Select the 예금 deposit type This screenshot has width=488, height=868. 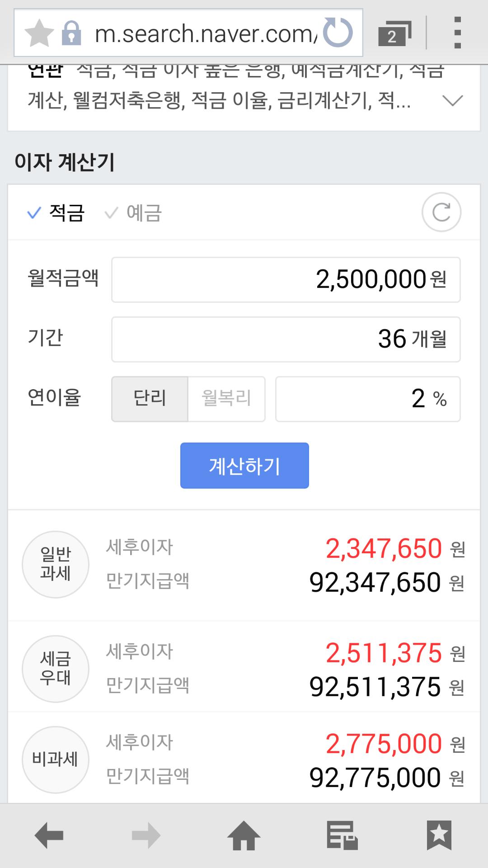[x=134, y=212]
